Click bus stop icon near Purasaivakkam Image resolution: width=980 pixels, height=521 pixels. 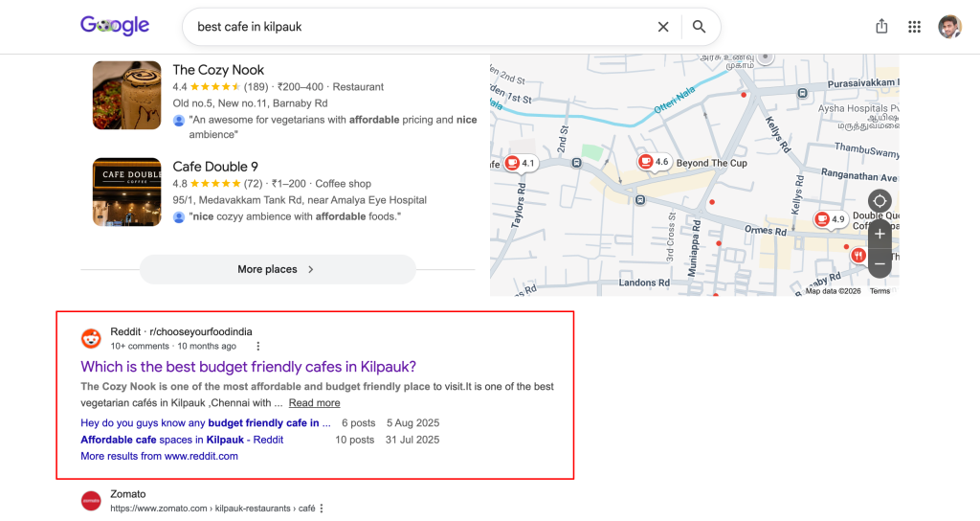[x=803, y=93]
